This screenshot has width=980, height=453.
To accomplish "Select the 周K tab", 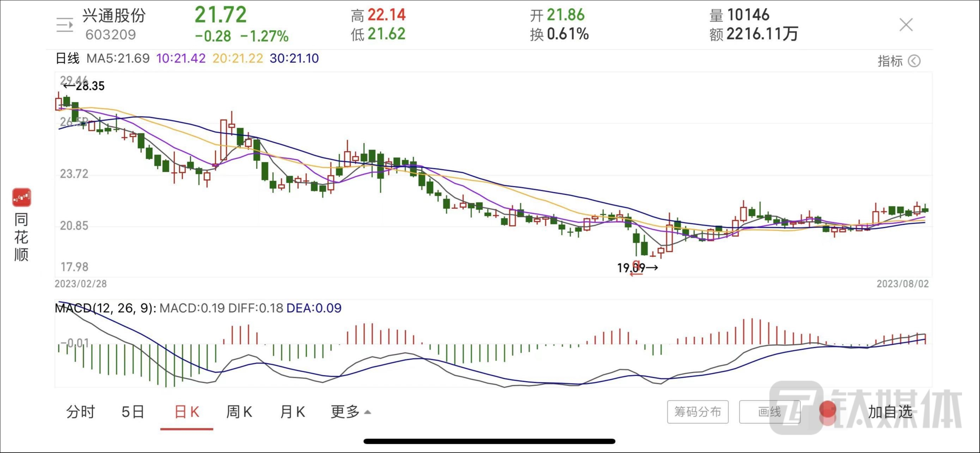I will (x=239, y=411).
